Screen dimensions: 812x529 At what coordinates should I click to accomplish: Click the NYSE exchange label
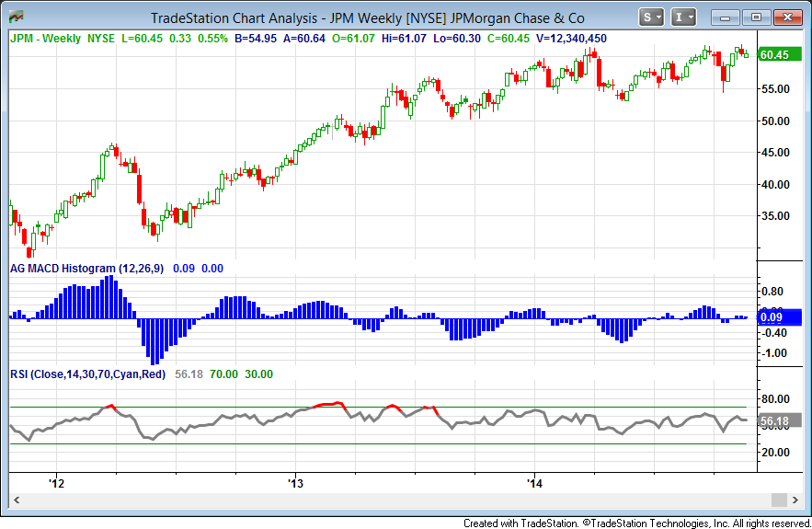tap(101, 39)
